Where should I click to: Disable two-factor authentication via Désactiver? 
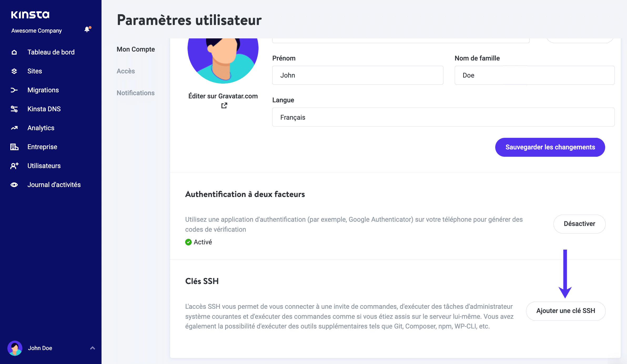[579, 224]
